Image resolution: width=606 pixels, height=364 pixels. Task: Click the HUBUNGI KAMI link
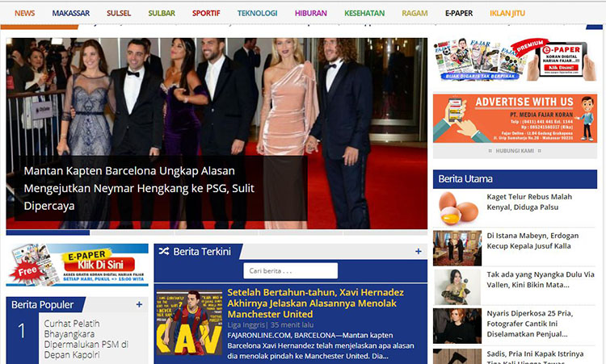[x=515, y=151]
